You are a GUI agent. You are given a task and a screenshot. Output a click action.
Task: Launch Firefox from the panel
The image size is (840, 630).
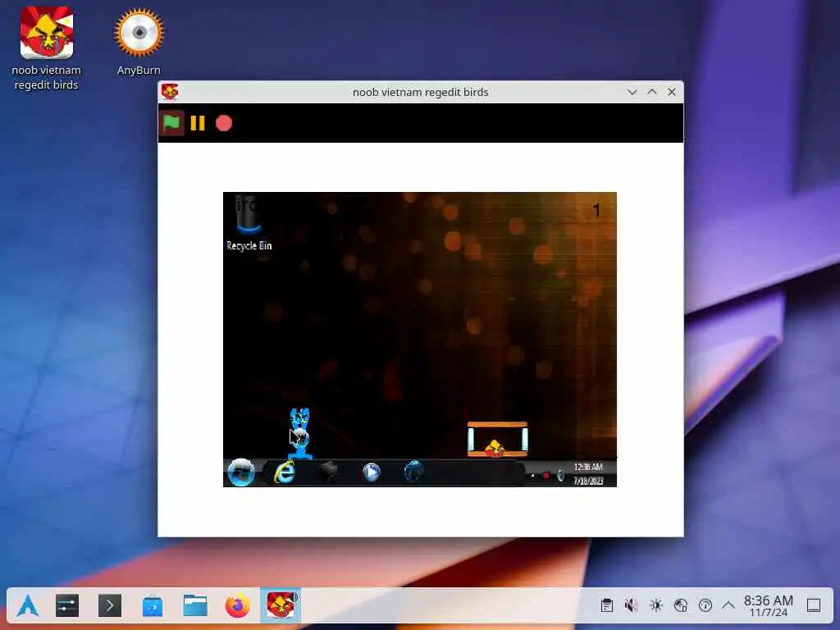pyautogui.click(x=237, y=606)
